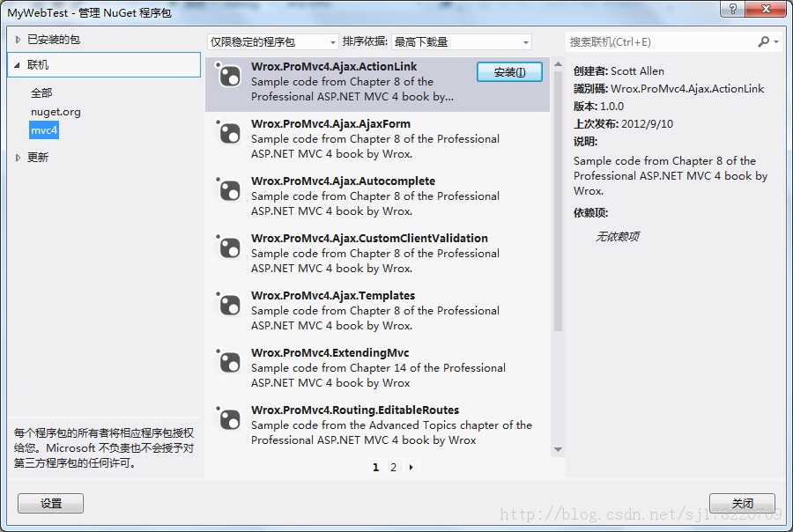Click the Wrox.ProMvc4.ExtendingMvc package icon
The image size is (793, 532).
[228, 361]
